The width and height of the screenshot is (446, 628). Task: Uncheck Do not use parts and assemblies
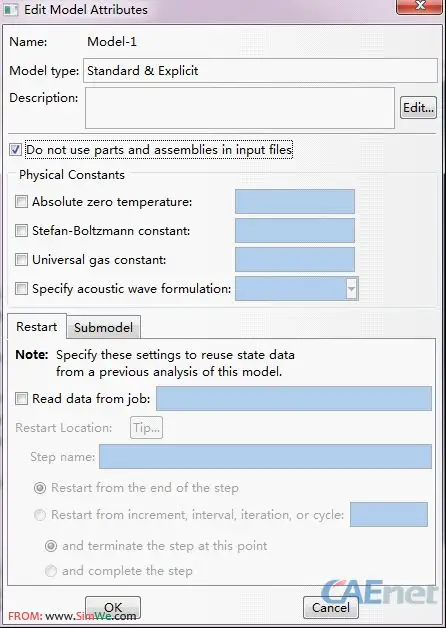tap(15, 150)
